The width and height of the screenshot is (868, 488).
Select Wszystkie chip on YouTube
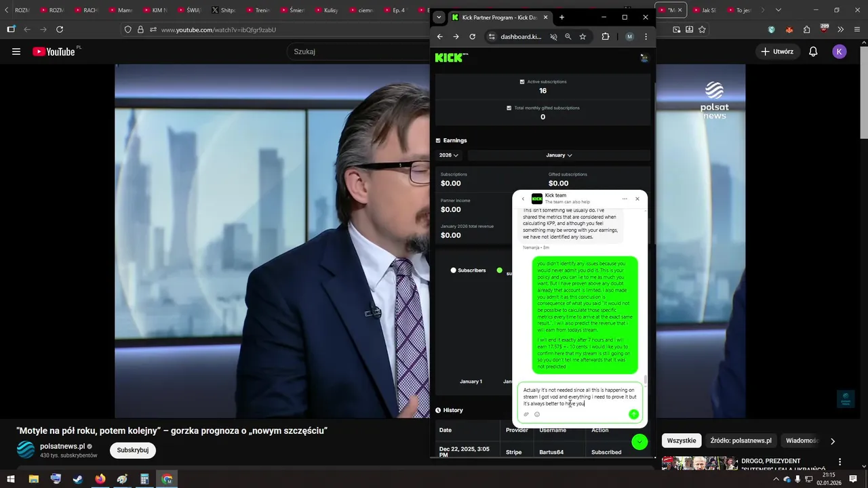[682, 441]
